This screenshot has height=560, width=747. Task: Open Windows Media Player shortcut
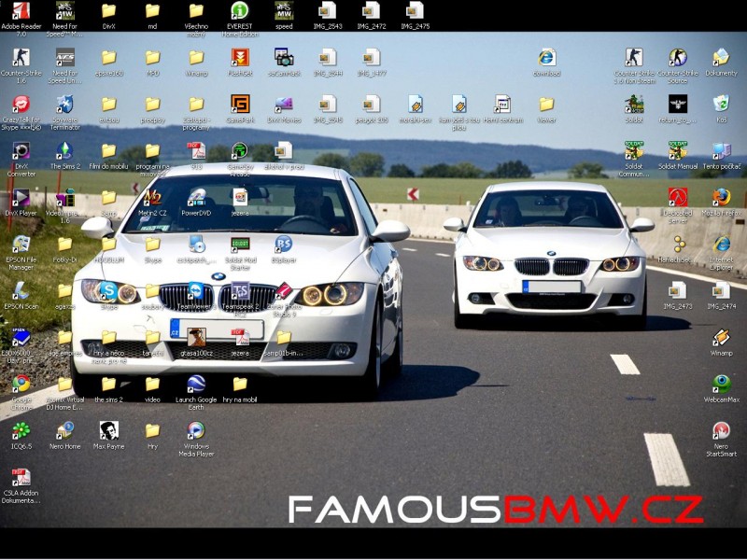point(196,430)
